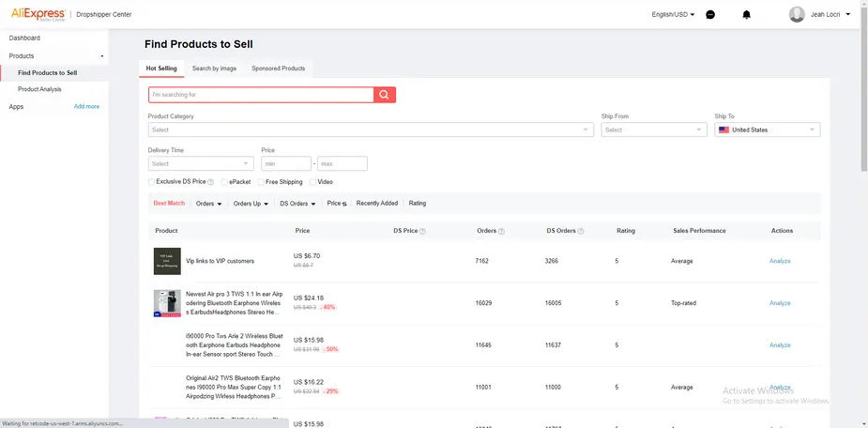Image resolution: width=868 pixels, height=428 pixels.
Task: Analyze the Newest Air pro 3 product
Action: [780, 303]
